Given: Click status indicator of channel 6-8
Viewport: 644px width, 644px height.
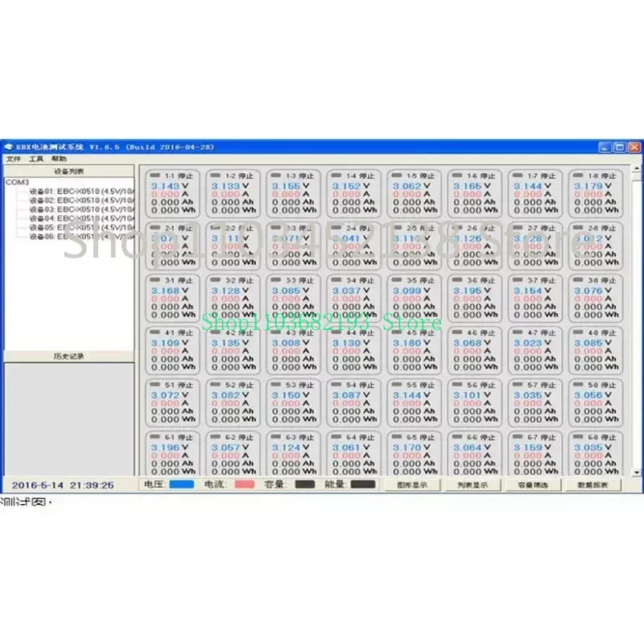Looking at the screenshot, I should coord(578,436).
